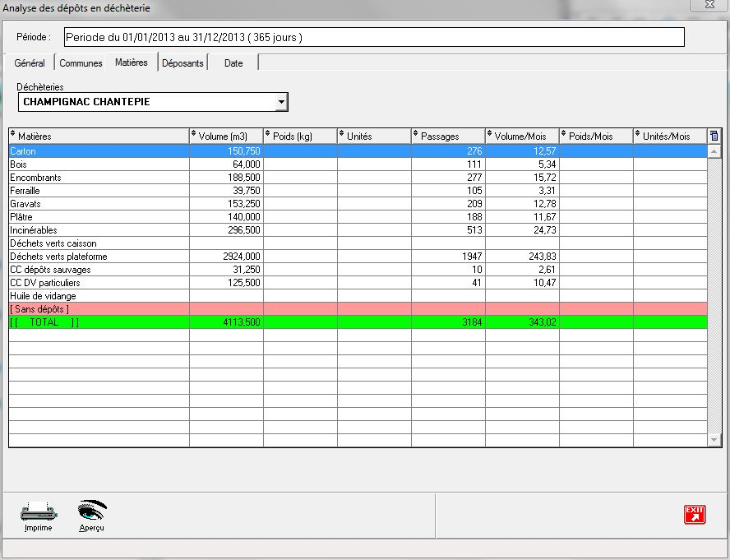Click the red EXIT icon
Viewport: 730px width, 560px height.
tap(695, 514)
